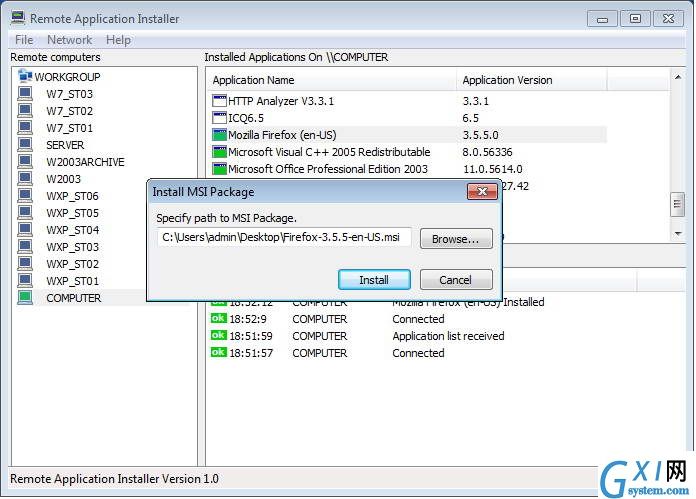This screenshot has height=499, width=696.
Task: Click the MSI package path field
Action: coord(284,237)
